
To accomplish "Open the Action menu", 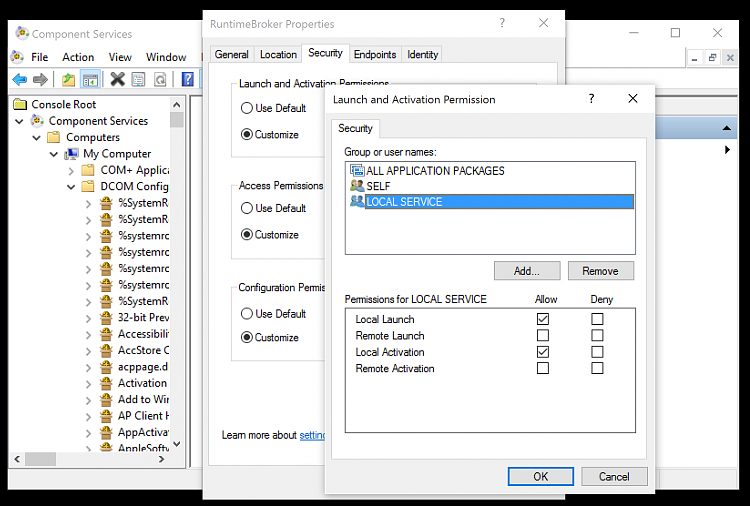I will (78, 57).
